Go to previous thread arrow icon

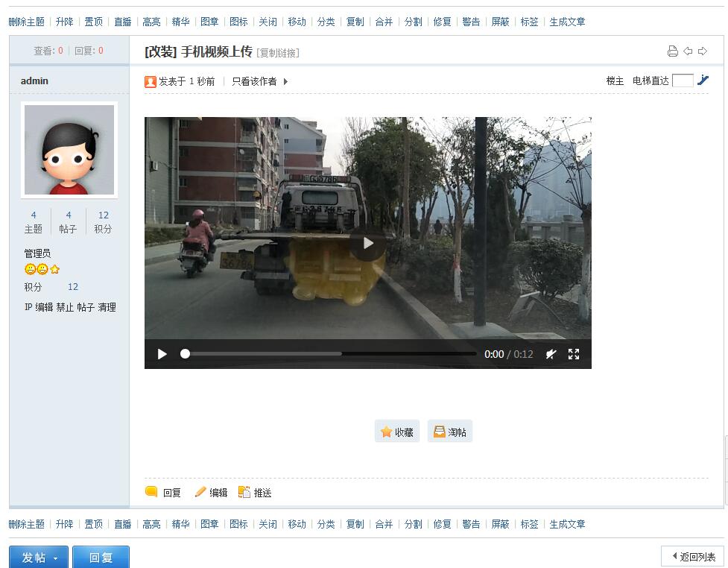click(688, 51)
